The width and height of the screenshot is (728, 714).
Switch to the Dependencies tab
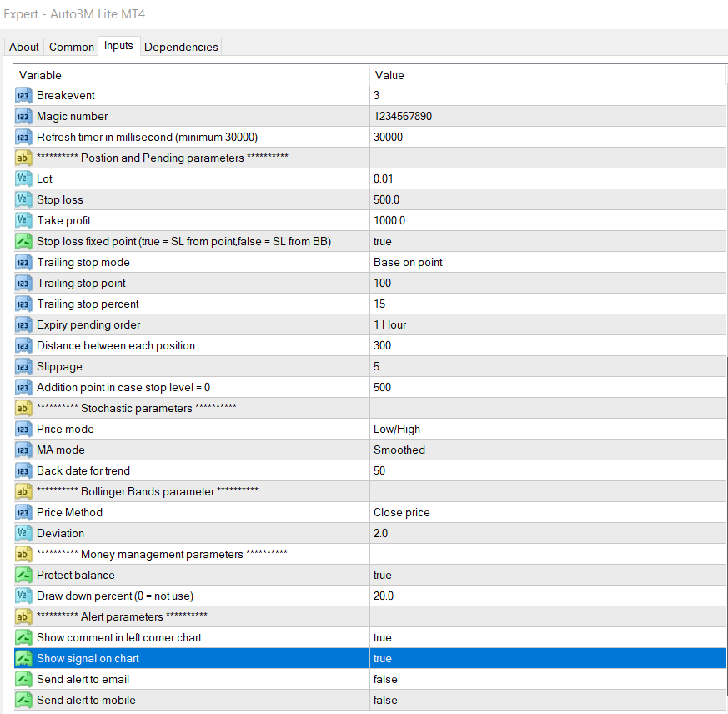coord(181,47)
